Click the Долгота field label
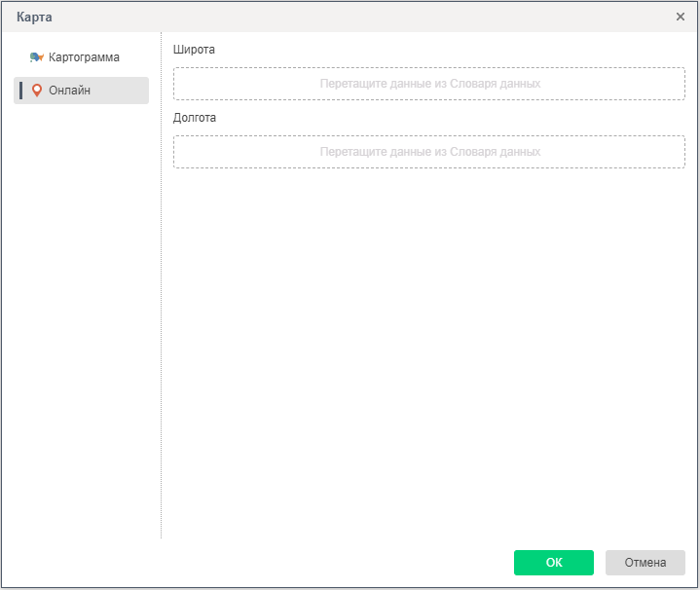 195,117
